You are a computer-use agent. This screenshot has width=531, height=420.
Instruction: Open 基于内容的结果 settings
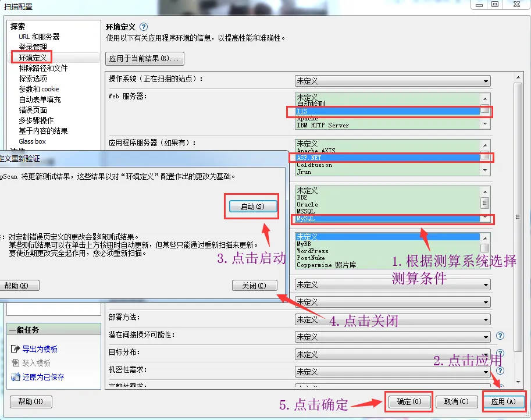tap(44, 131)
